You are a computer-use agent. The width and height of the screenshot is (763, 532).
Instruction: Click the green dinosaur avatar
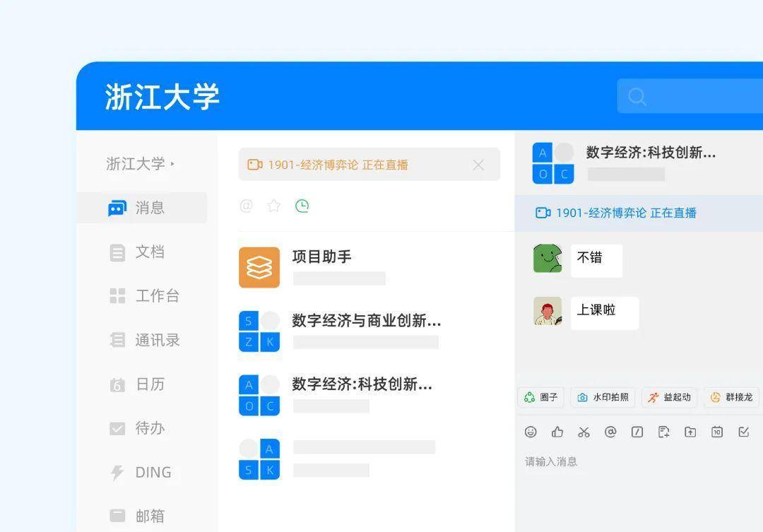(x=548, y=259)
